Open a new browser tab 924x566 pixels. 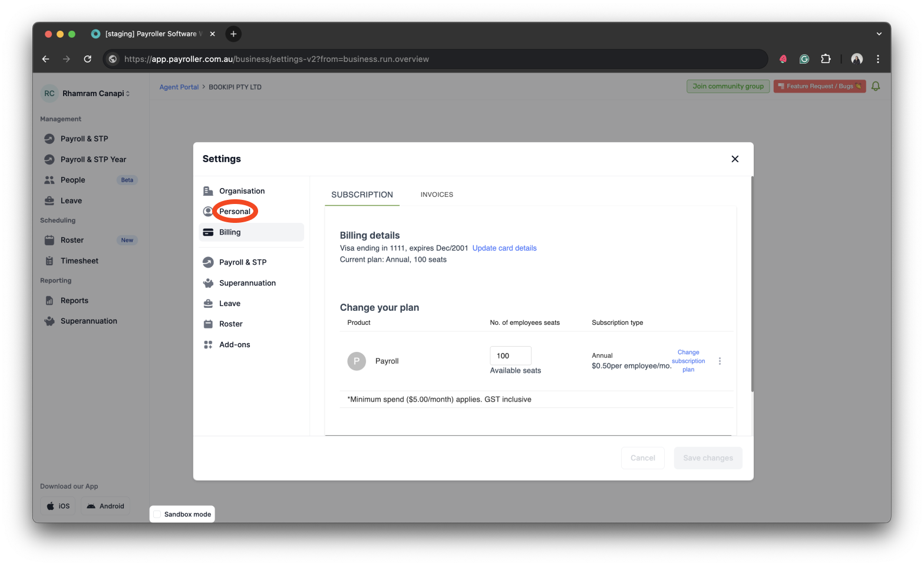tap(233, 34)
